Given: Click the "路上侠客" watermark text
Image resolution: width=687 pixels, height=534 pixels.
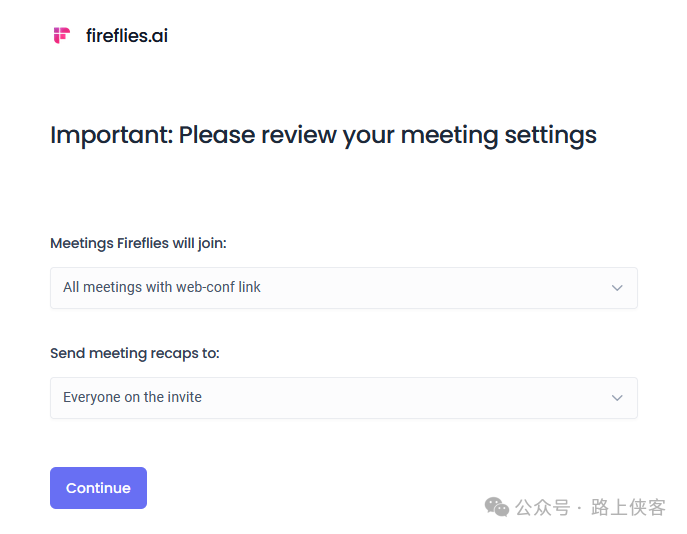Looking at the screenshot, I should click(628, 508).
